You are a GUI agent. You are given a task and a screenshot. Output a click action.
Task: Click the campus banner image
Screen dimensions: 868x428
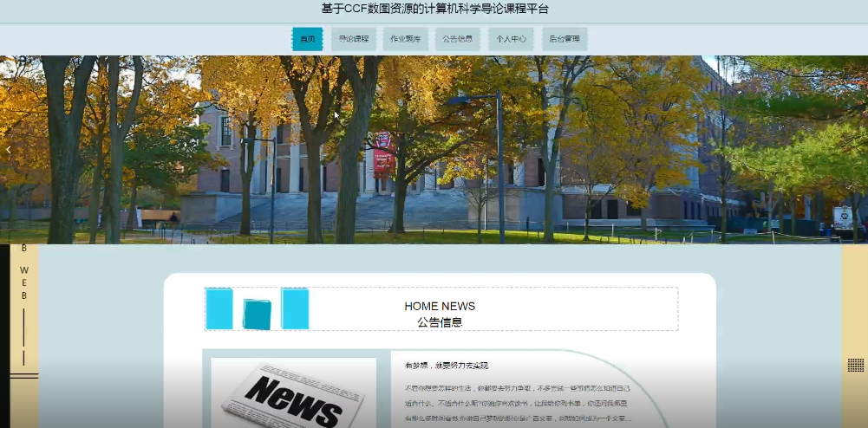434,150
